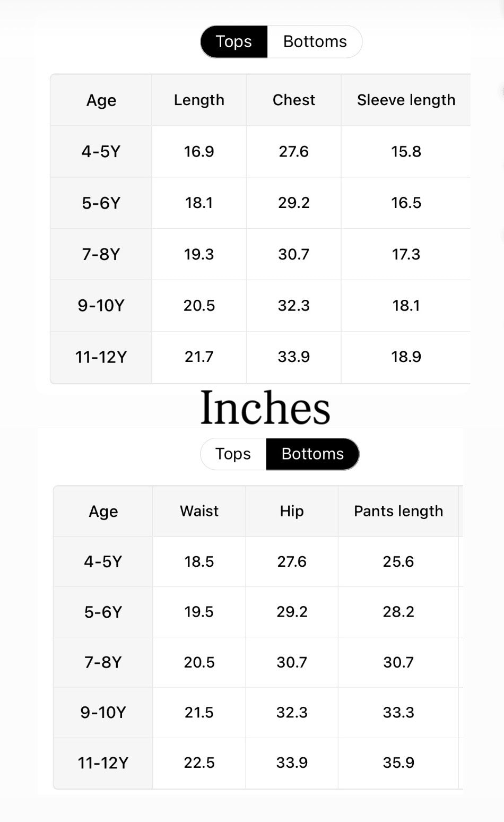Image resolution: width=504 pixels, height=822 pixels.
Task: Click the 11-12Y age label in Chest table
Action: coord(101,357)
